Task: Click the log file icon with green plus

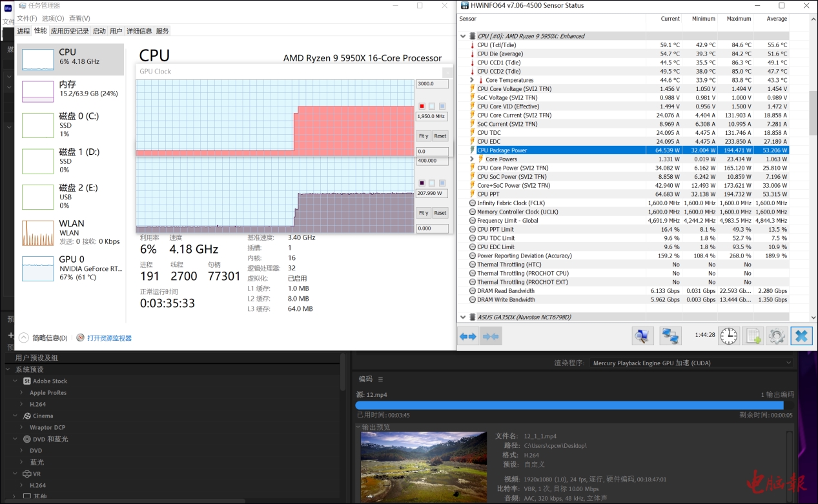Action: click(x=753, y=336)
